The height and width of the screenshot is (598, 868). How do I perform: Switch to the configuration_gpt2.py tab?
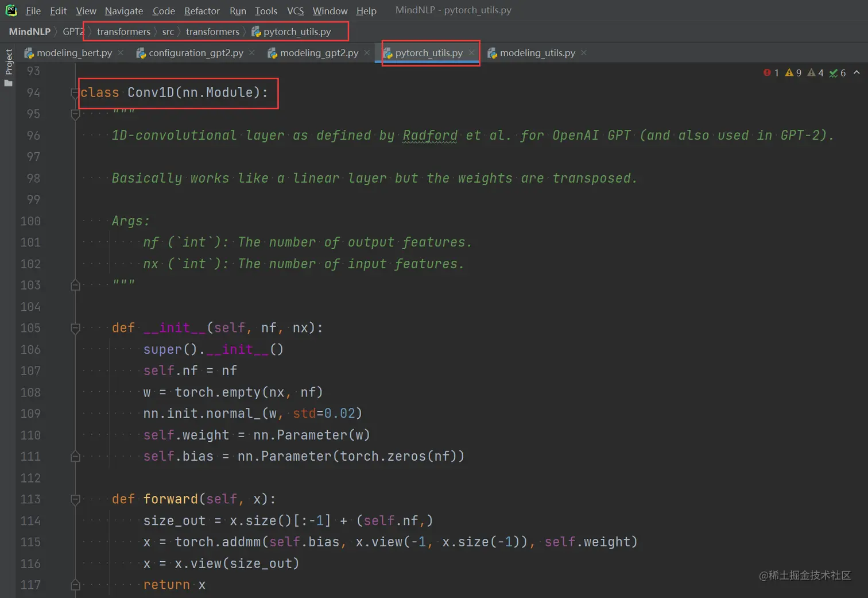coord(196,53)
